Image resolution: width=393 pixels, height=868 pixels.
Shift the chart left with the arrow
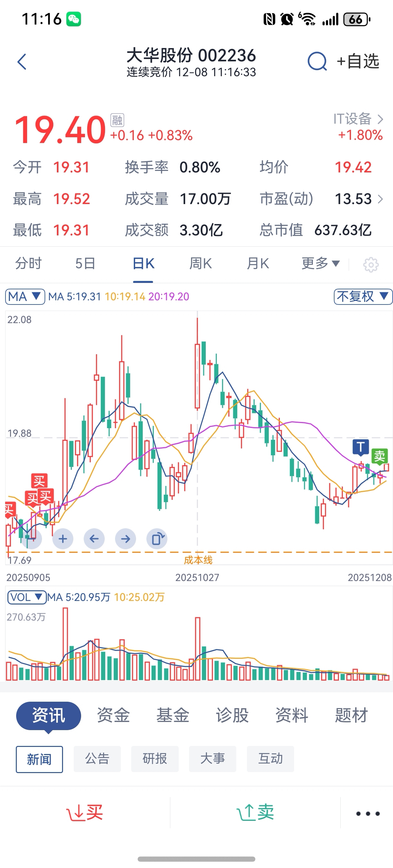point(94,539)
